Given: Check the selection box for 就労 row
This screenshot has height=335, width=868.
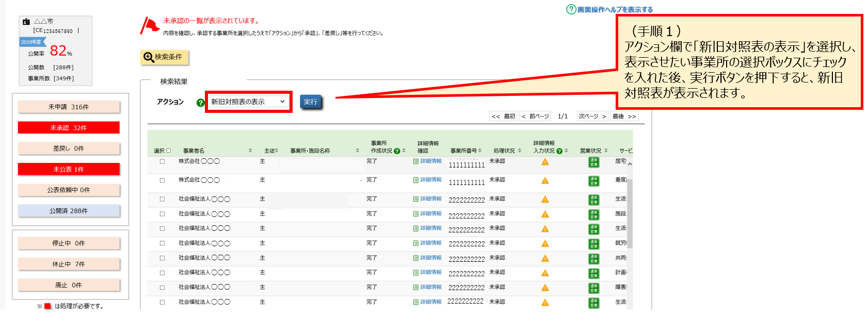Looking at the screenshot, I should pyautogui.click(x=162, y=243).
